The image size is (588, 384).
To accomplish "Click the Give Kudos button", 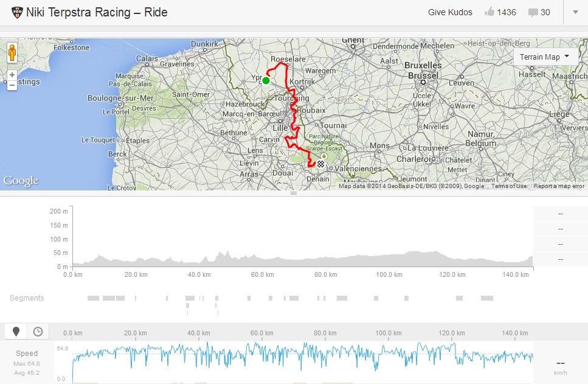I will (x=450, y=12).
